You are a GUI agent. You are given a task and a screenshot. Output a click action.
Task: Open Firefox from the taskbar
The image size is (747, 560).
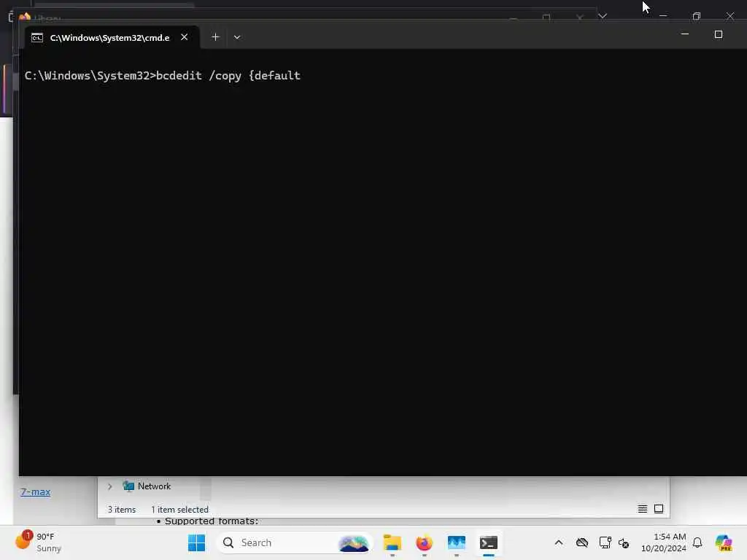(x=424, y=542)
